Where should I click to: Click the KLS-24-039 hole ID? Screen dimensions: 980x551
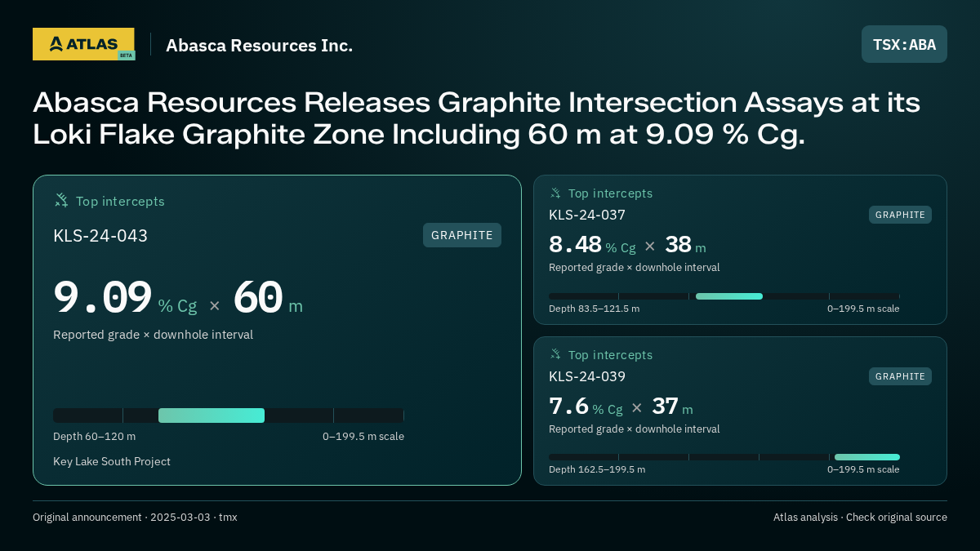[x=587, y=376]
